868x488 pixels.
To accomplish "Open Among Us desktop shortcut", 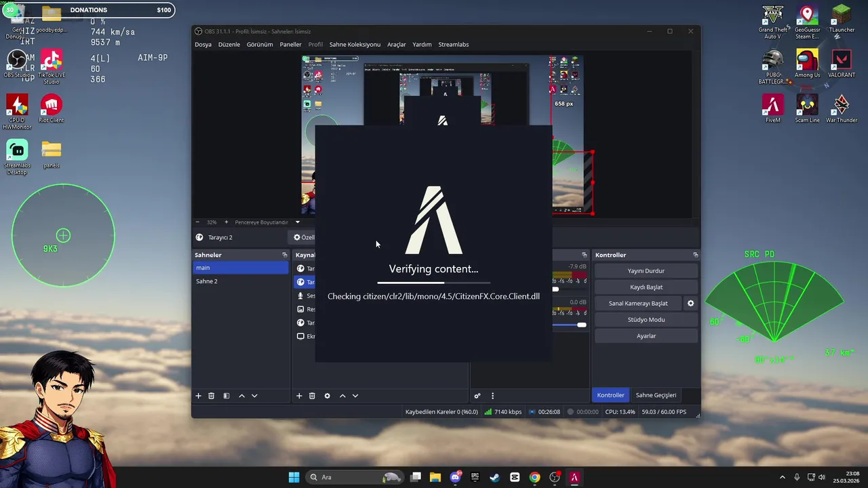I will coord(807,64).
